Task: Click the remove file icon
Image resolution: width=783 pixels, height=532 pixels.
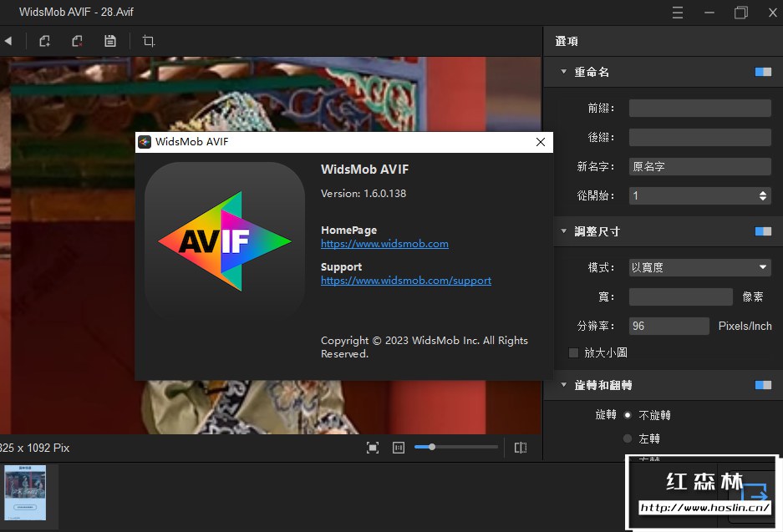Action: tap(77, 41)
